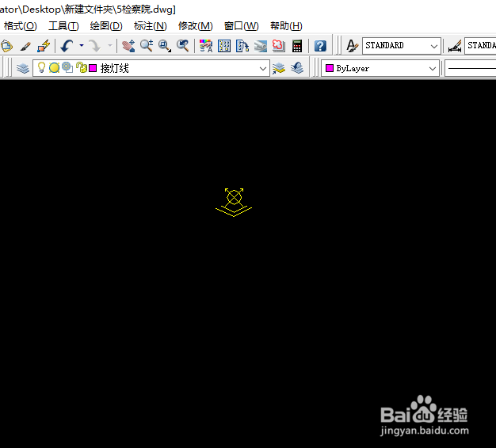Open the Block Editor lightning icon
The height and width of the screenshot is (448, 496).
pyautogui.click(x=44, y=46)
